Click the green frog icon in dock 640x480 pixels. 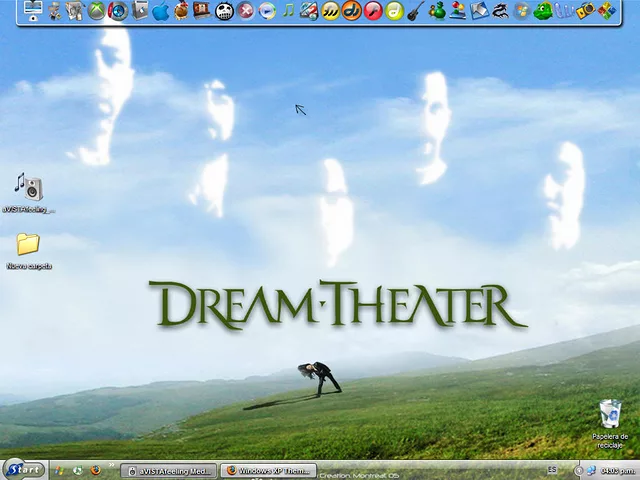(543, 11)
